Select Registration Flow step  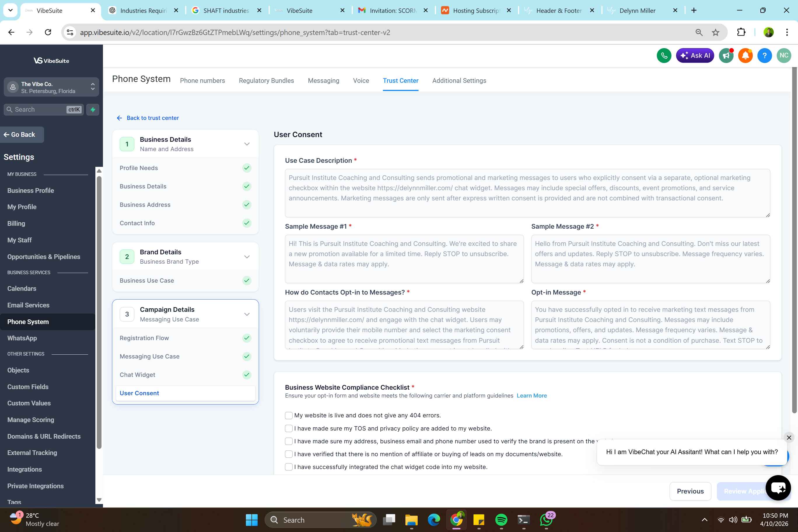coord(185,338)
